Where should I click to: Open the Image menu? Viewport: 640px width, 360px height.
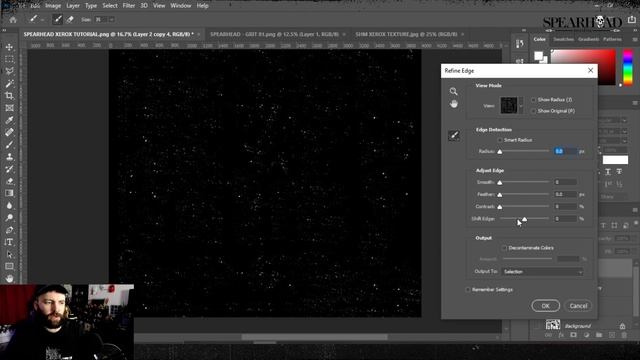click(x=53, y=6)
